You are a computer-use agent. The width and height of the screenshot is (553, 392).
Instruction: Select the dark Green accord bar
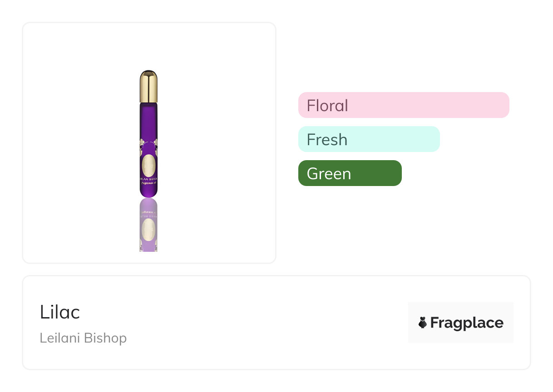tap(350, 173)
